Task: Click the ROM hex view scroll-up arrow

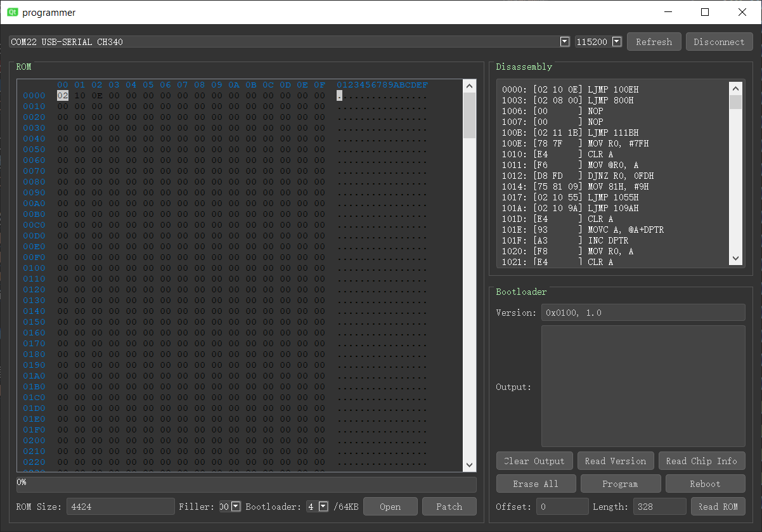Action: pyautogui.click(x=470, y=86)
